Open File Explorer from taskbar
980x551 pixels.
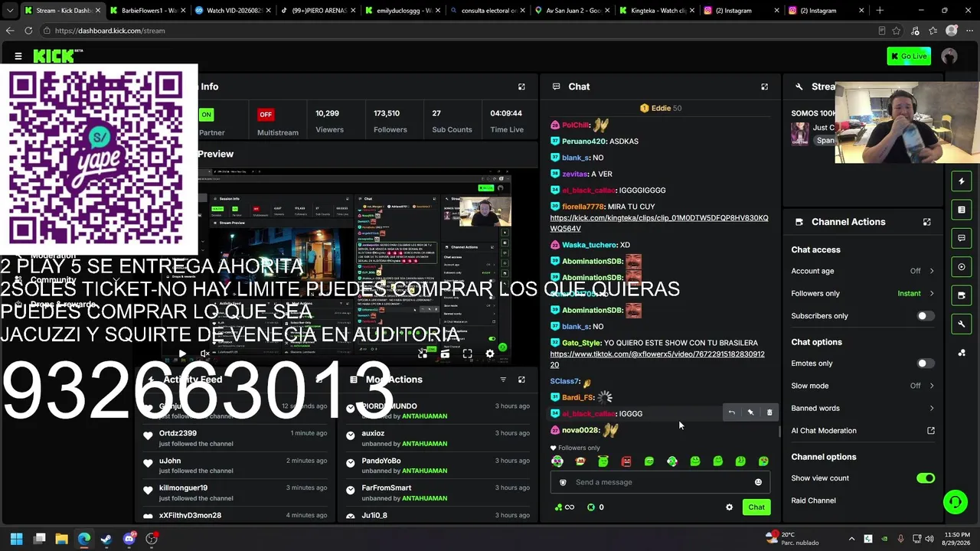click(61, 539)
